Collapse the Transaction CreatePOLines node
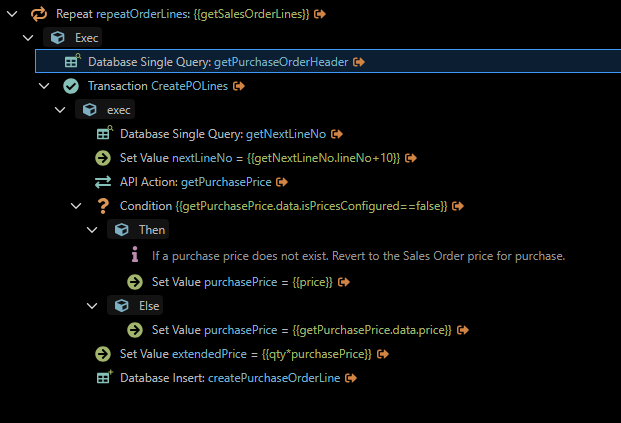This screenshot has height=423, width=621. pos(44,86)
